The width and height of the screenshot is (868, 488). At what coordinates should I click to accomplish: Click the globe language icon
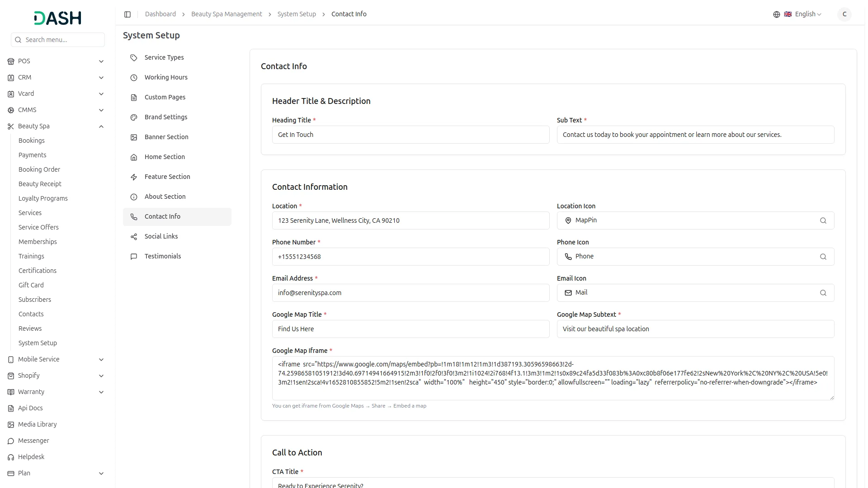tap(776, 14)
